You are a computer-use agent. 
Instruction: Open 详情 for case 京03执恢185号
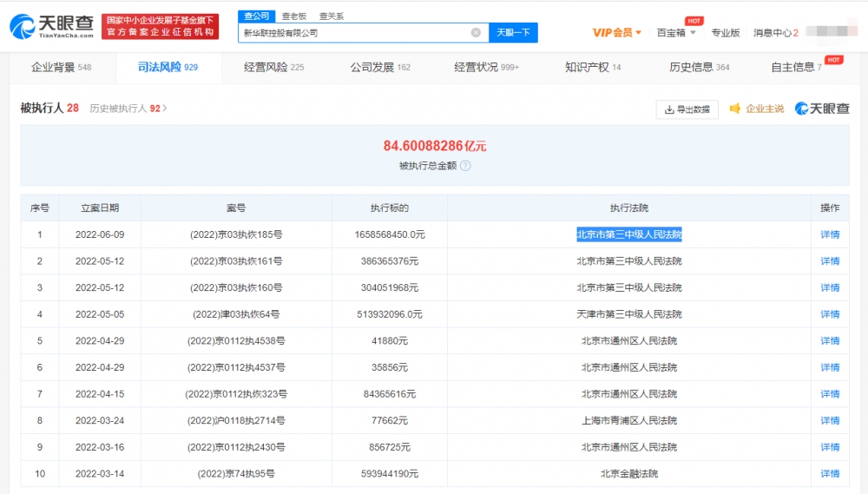(830, 234)
